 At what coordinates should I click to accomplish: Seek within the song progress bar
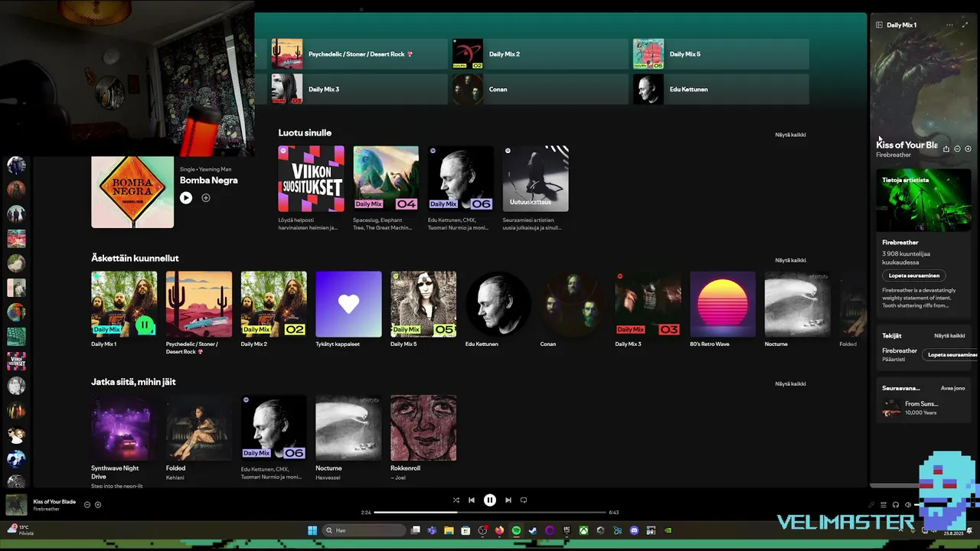click(490, 513)
